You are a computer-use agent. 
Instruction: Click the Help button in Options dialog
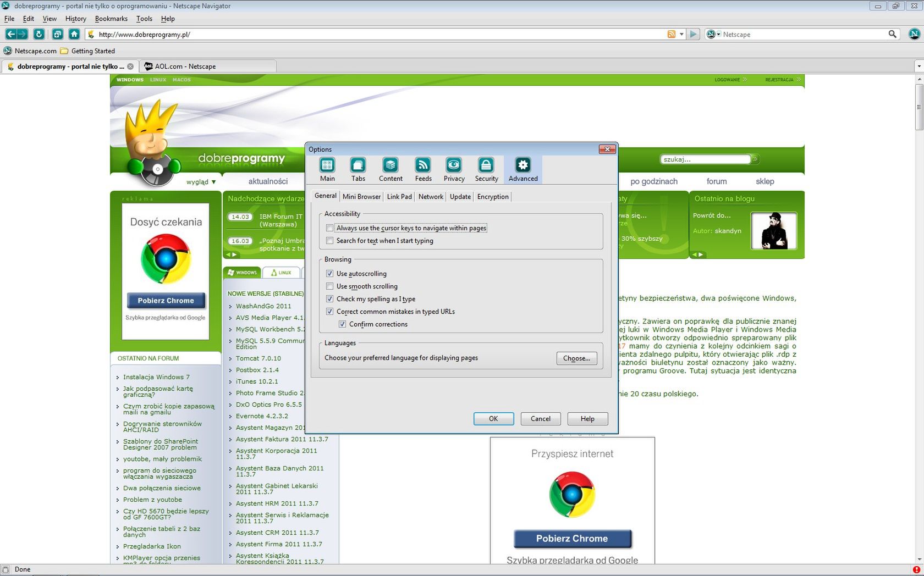pyautogui.click(x=587, y=419)
